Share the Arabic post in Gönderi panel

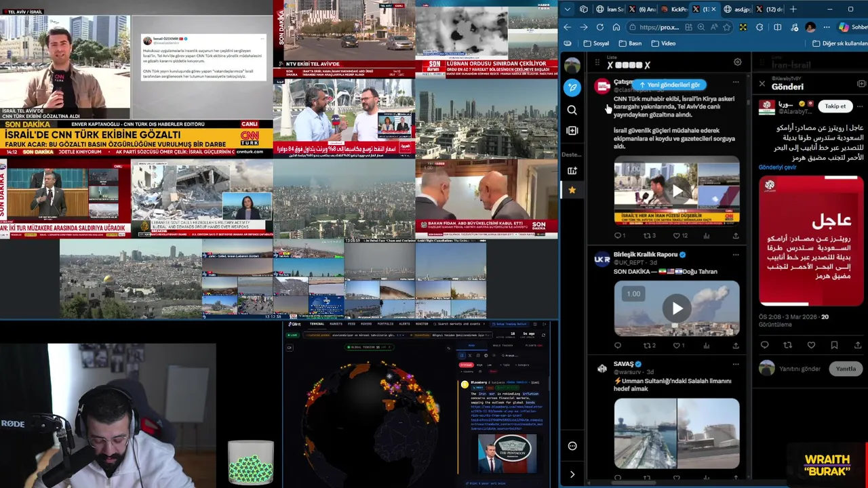(x=856, y=345)
